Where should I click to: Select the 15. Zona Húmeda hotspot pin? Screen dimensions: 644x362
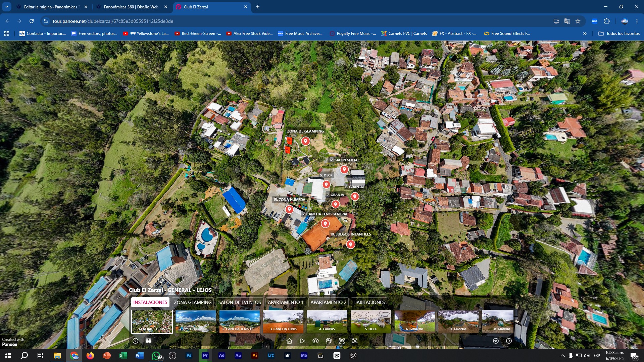(x=289, y=209)
